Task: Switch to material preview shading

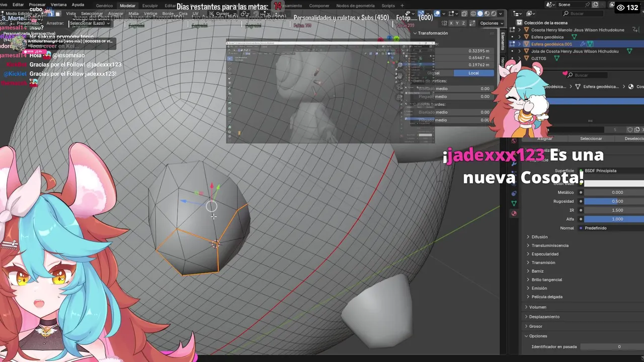Action: pyautogui.click(x=487, y=14)
